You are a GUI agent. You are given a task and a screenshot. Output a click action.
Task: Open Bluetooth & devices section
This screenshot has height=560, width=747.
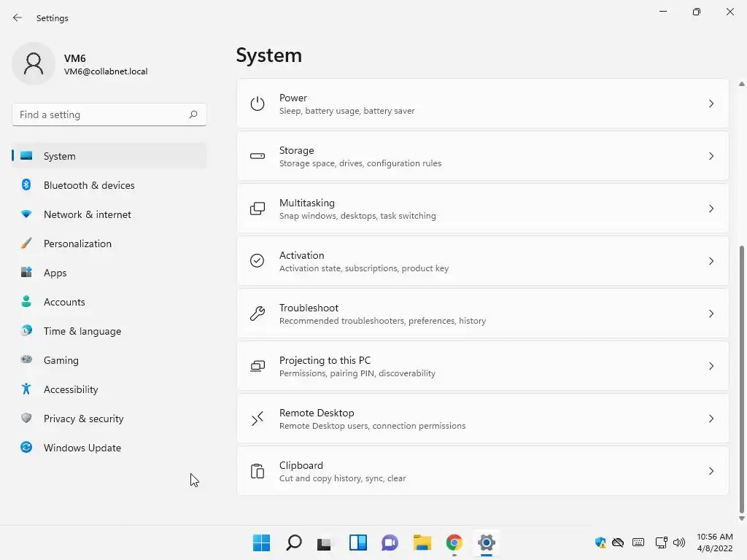pyautogui.click(x=109, y=184)
